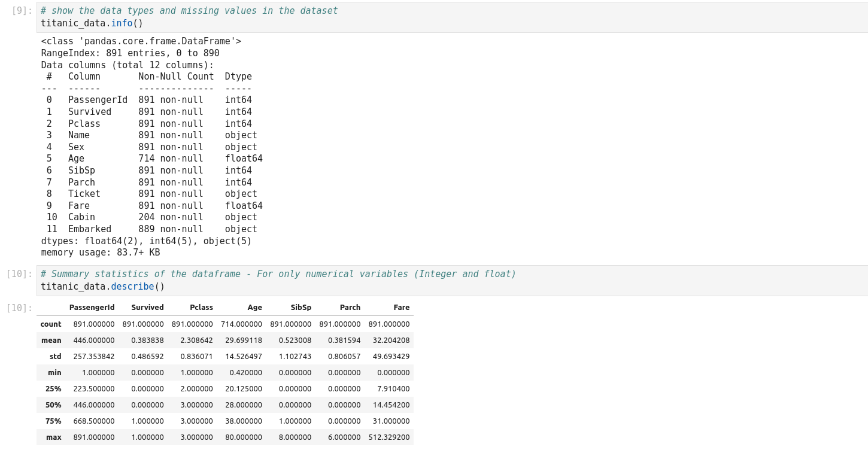Screen dimensions: 868x456
Task: Click the Survived column header in the table
Action: click(x=147, y=308)
